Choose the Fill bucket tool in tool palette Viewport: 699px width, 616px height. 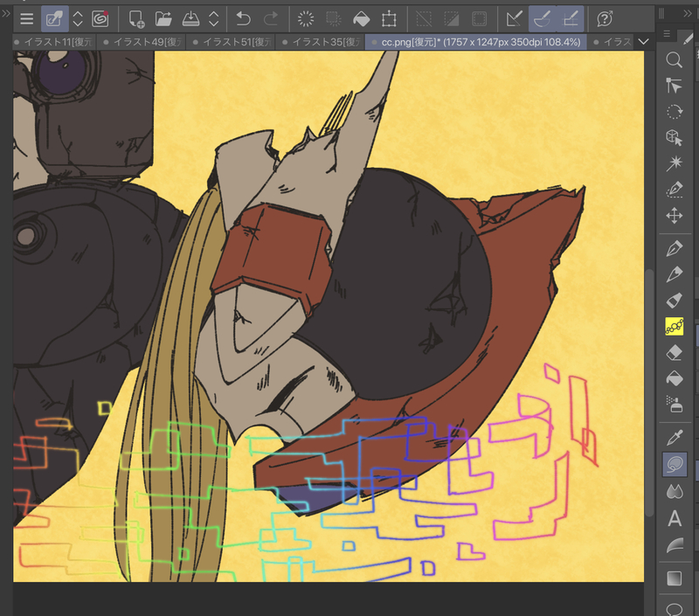[x=674, y=378]
